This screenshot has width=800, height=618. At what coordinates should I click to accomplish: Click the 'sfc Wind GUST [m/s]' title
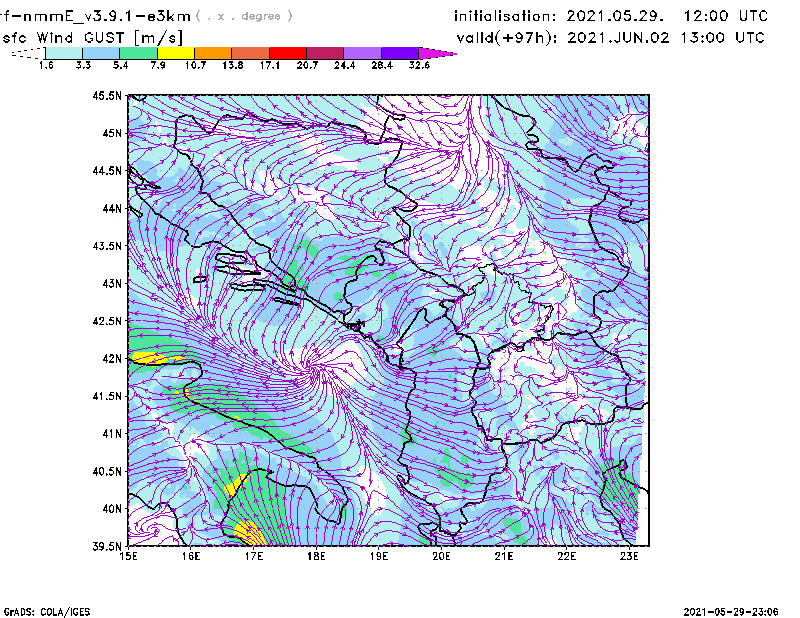click(92, 38)
